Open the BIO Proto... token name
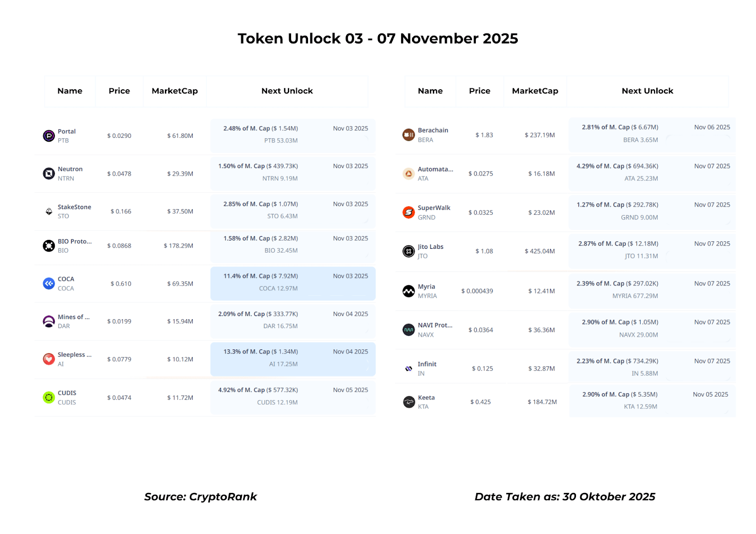The width and height of the screenshot is (756, 534). point(75,241)
